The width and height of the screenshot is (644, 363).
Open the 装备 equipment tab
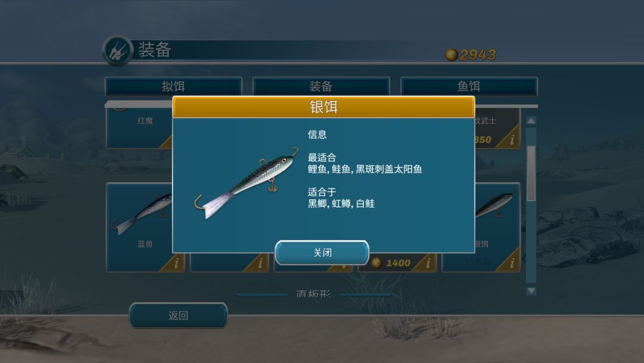[321, 87]
